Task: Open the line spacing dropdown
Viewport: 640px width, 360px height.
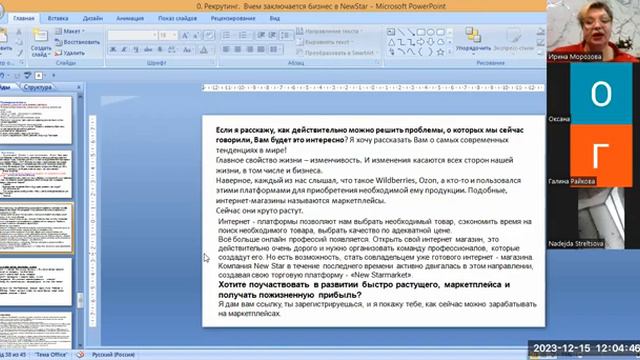Action: tap(286, 36)
